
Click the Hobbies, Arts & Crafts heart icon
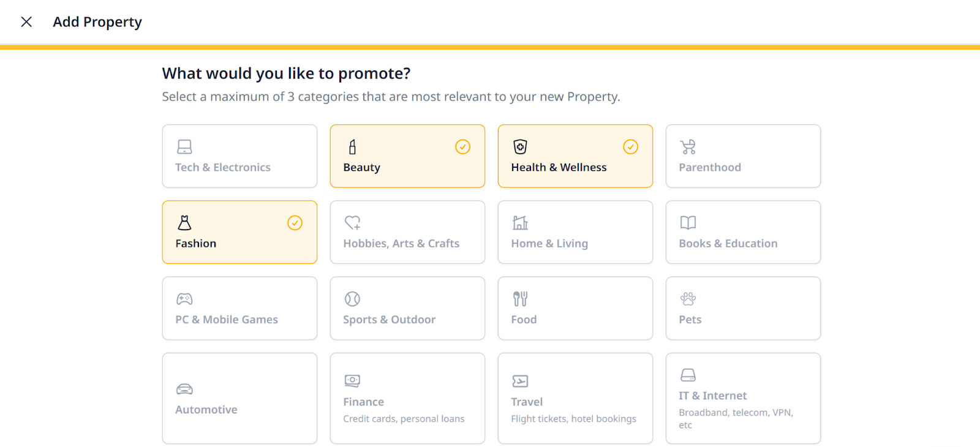pyautogui.click(x=352, y=222)
